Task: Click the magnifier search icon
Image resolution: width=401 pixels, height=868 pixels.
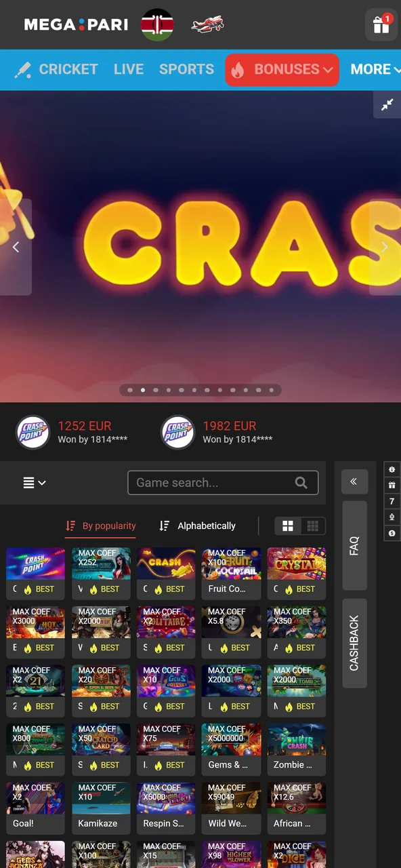Action: (301, 483)
